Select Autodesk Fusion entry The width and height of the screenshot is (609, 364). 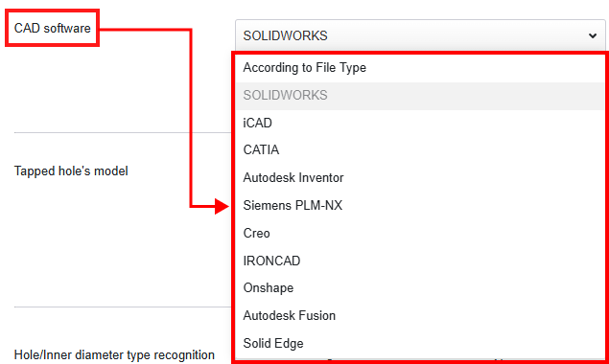coord(420,315)
